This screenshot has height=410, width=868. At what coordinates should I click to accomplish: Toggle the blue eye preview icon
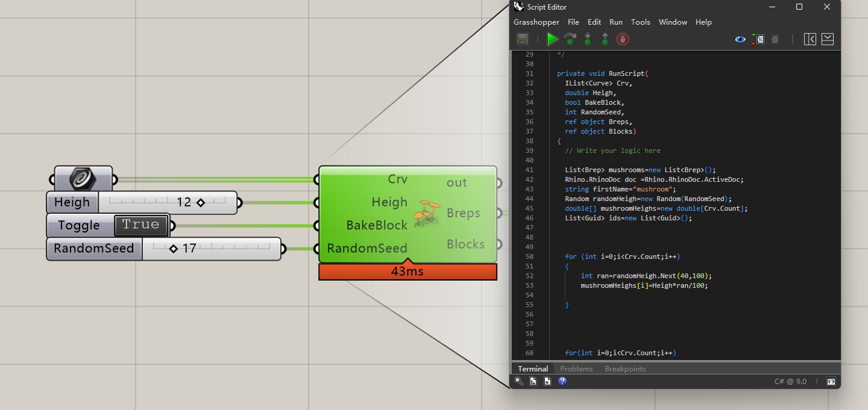(x=740, y=39)
